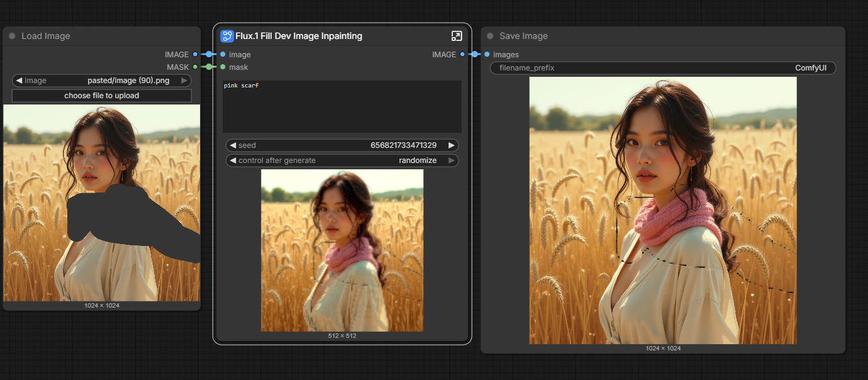Image resolution: width=868 pixels, height=380 pixels.
Task: Click the pink scarf prompt text box
Action: pyautogui.click(x=342, y=106)
